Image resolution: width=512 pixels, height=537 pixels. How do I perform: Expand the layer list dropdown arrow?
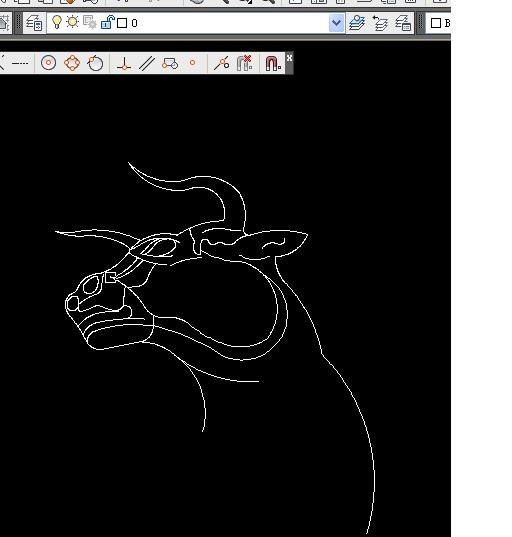tap(336, 23)
